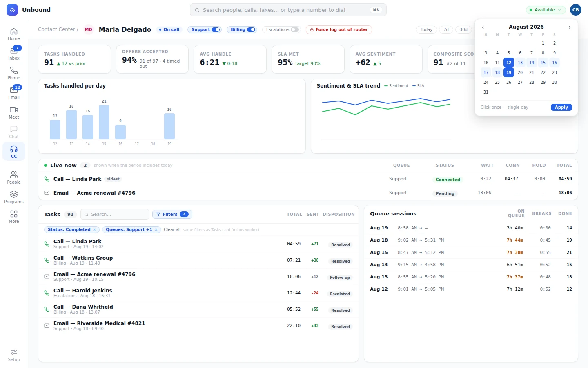Image resolution: width=588 pixels, height=368 pixels.
Task: Select the 7d period tab
Action: (x=446, y=29)
